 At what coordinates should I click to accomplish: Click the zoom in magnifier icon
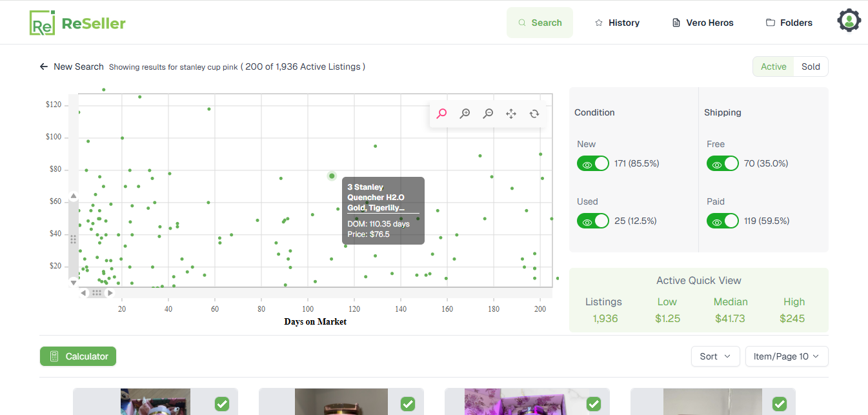[465, 114]
